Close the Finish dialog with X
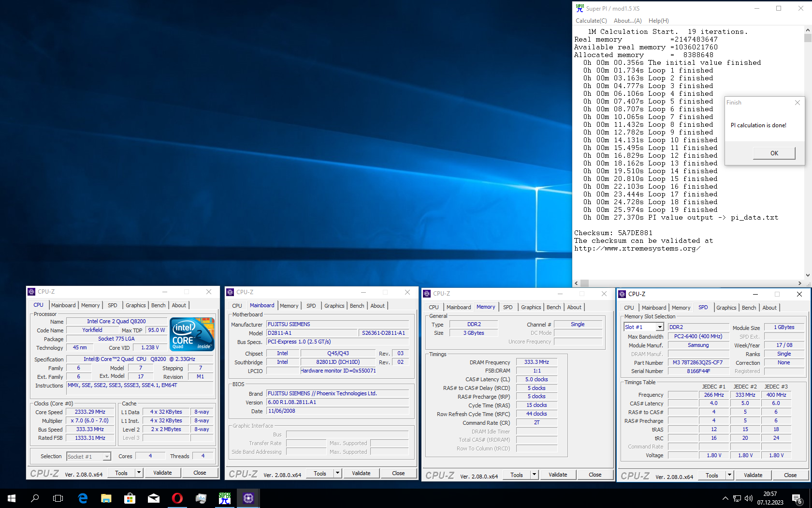Screen dimensions: 812x508 797,103
